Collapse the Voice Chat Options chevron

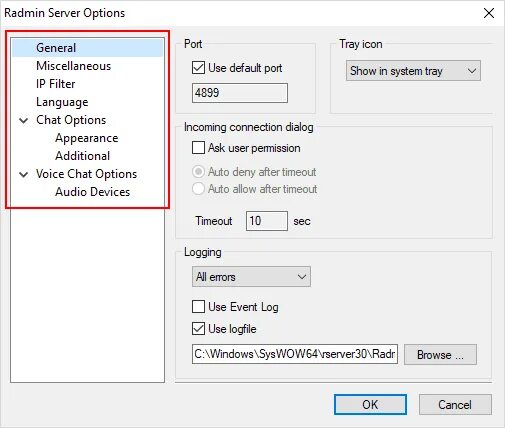pos(23,174)
